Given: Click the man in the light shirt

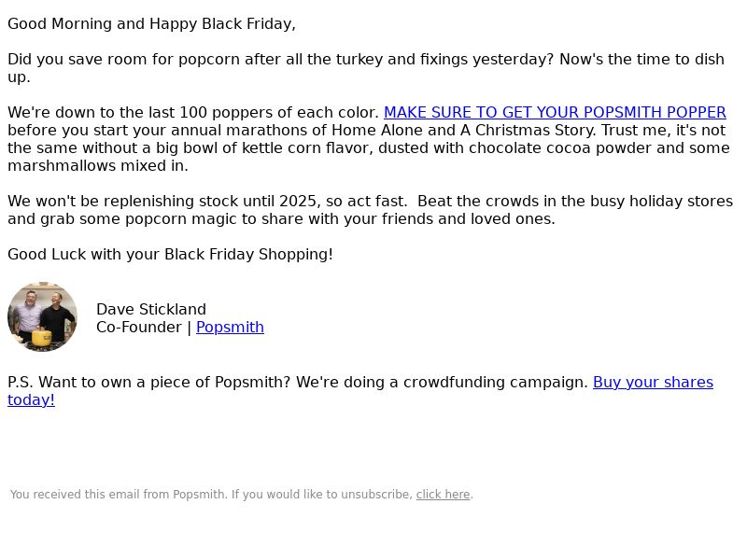Looking at the screenshot, I should [26, 315].
